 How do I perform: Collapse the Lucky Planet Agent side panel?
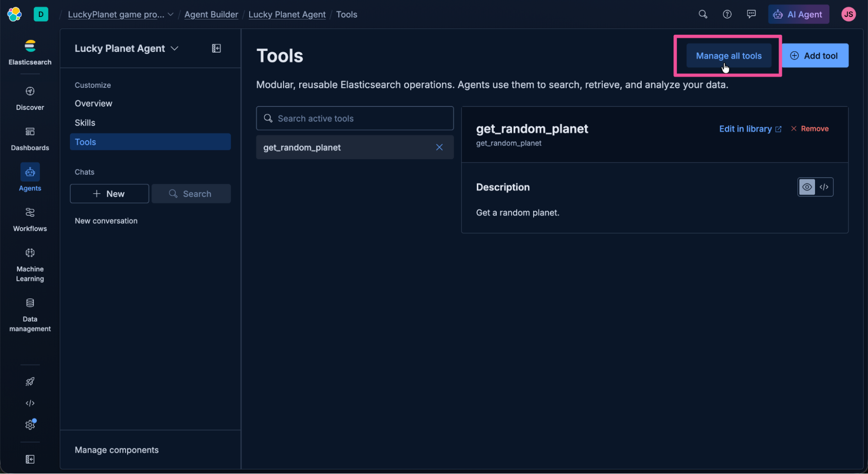click(x=216, y=48)
